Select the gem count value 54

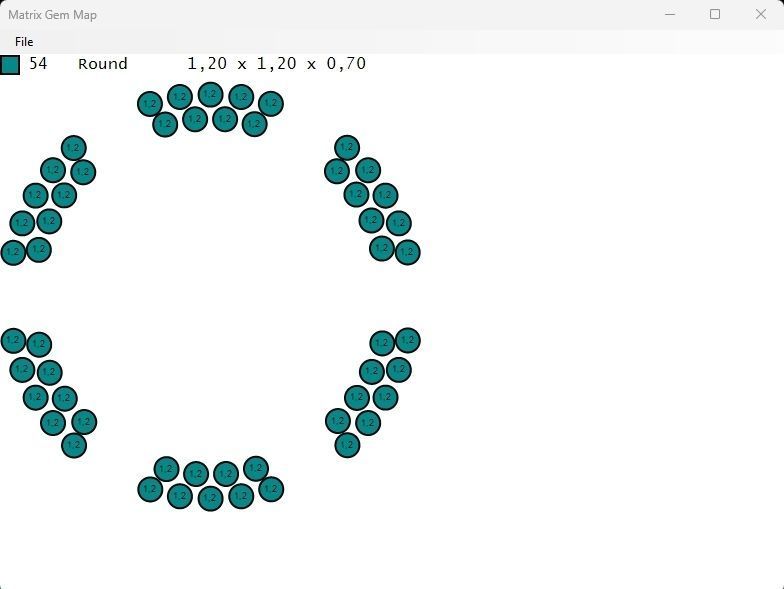38,64
